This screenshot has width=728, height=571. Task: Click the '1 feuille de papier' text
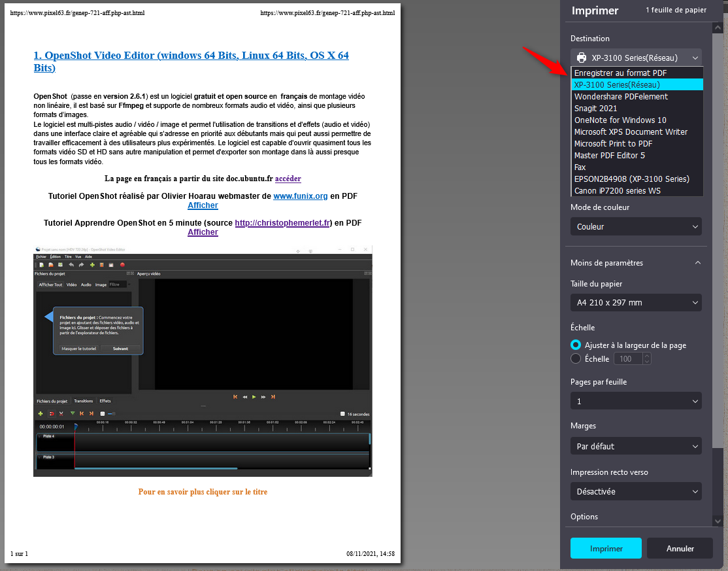click(x=676, y=10)
